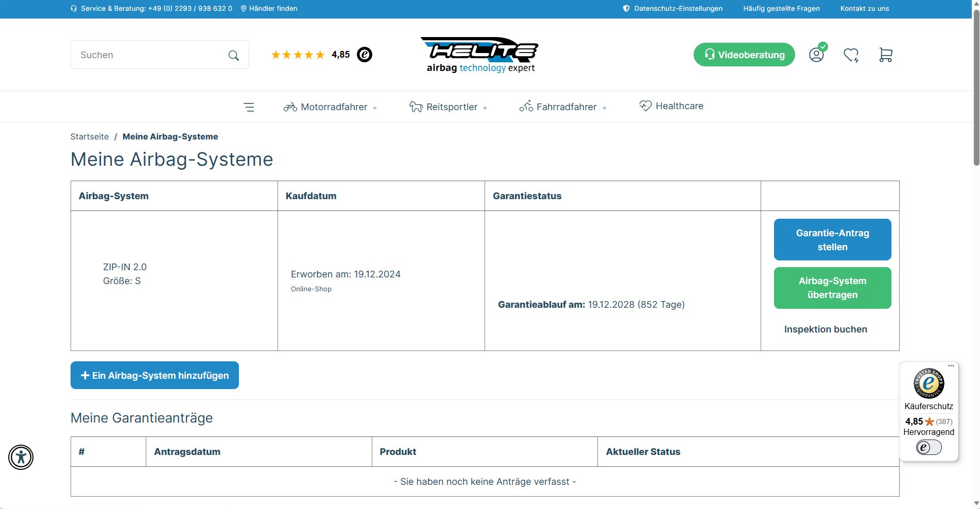The image size is (980, 509).
Task: Open the three-dot menu on Trusted Shops widget
Action: [951, 366]
